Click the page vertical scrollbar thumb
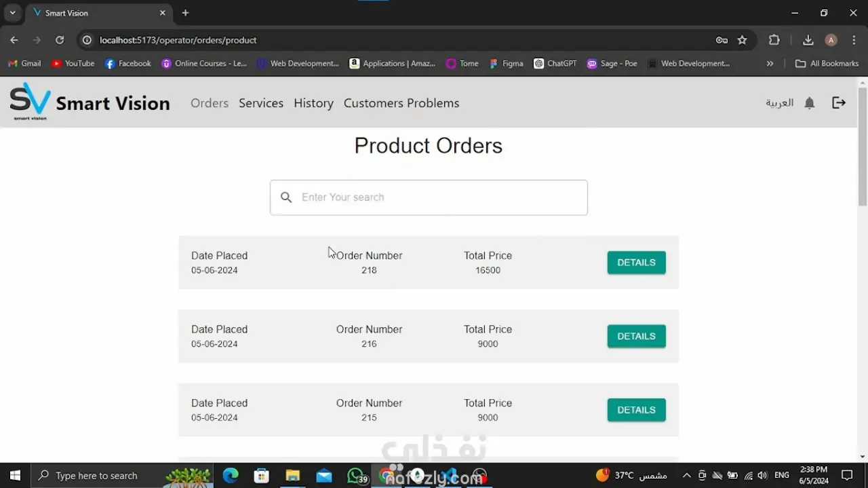 pos(863,146)
